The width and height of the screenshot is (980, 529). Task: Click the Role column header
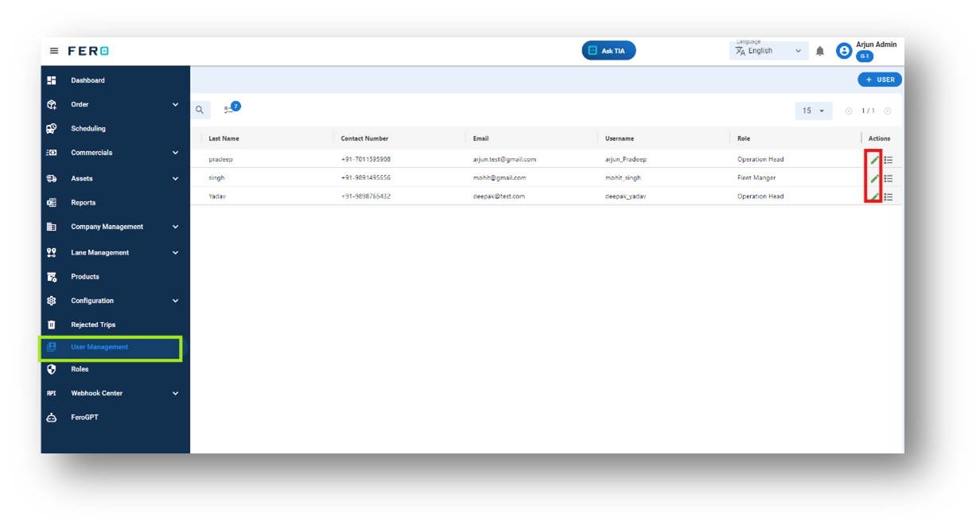[x=744, y=138]
